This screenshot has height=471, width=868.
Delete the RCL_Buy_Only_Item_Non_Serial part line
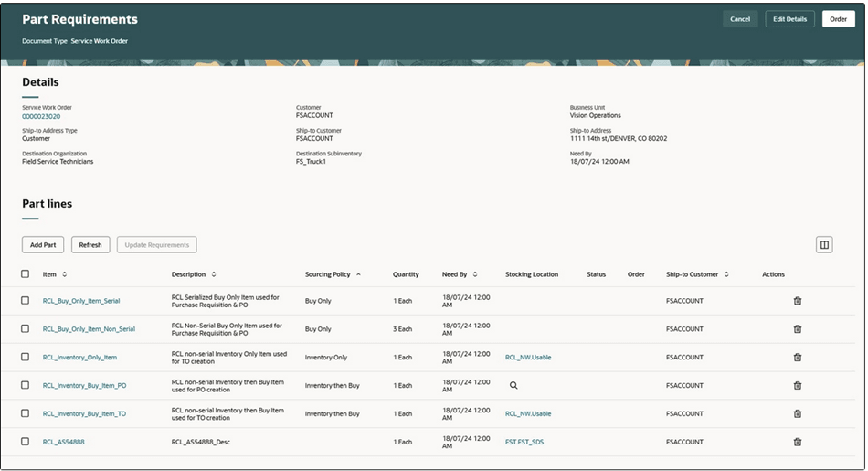pyautogui.click(x=797, y=329)
